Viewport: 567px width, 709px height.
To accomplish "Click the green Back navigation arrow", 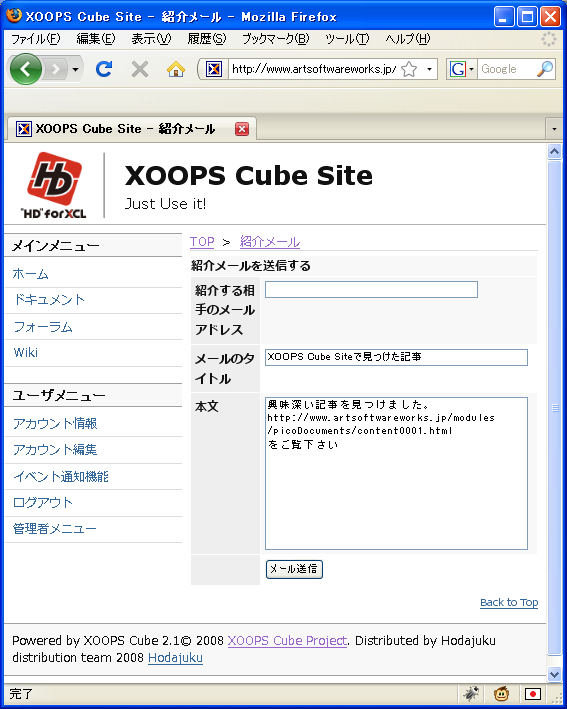I will tap(26, 69).
